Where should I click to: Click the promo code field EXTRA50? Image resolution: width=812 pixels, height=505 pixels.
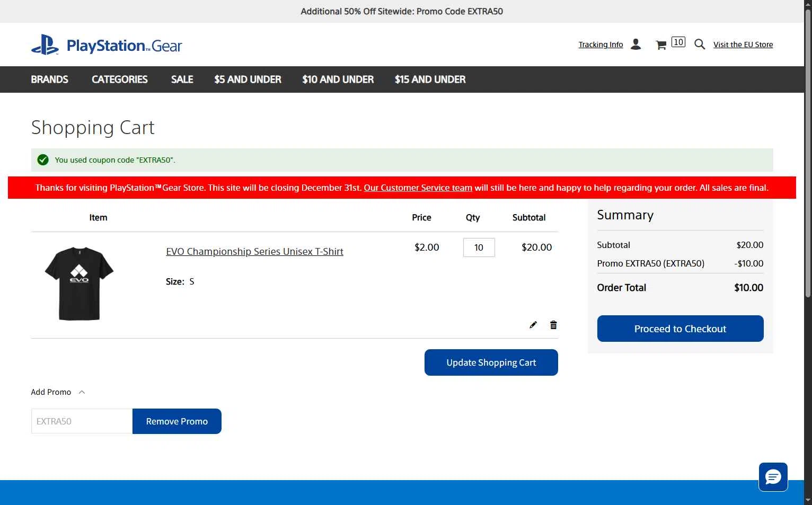click(82, 421)
